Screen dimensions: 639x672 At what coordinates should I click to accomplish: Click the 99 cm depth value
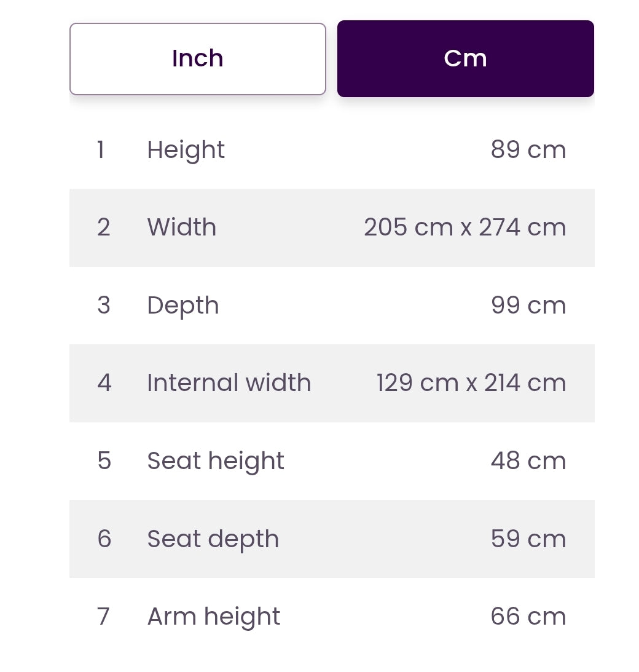click(x=528, y=305)
